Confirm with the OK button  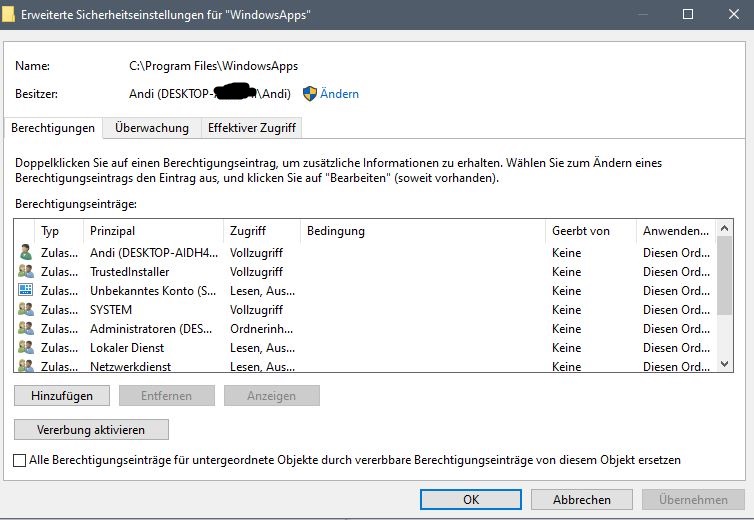pyautogui.click(x=471, y=500)
